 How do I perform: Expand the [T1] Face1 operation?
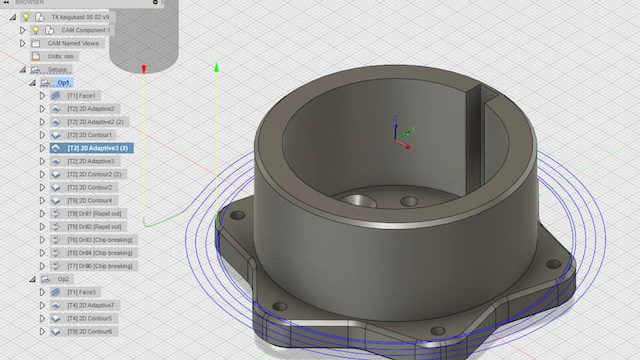tap(42, 96)
